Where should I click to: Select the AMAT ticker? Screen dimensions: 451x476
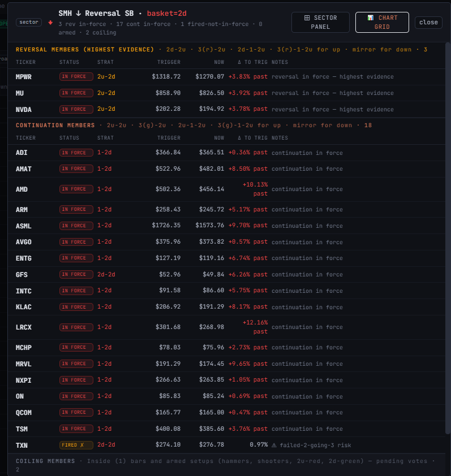24,169
